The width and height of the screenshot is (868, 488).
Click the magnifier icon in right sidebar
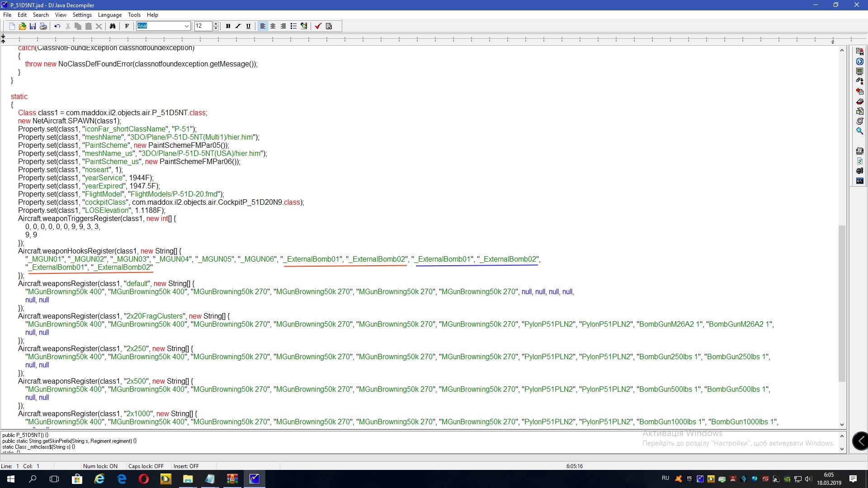tap(859, 131)
